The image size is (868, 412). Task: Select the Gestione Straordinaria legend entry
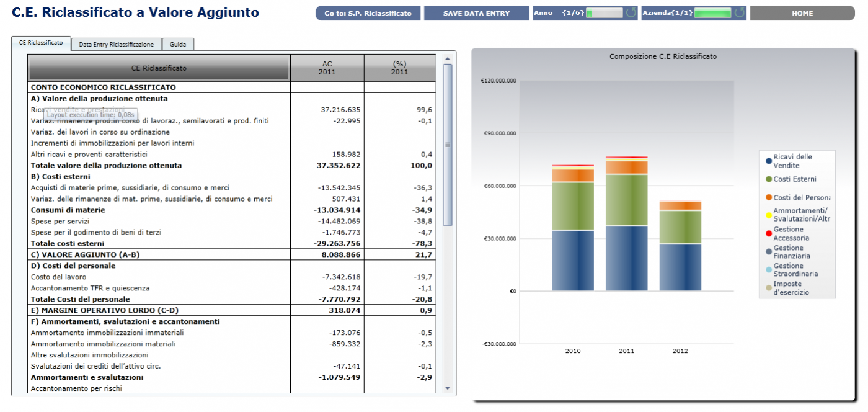[x=792, y=270]
